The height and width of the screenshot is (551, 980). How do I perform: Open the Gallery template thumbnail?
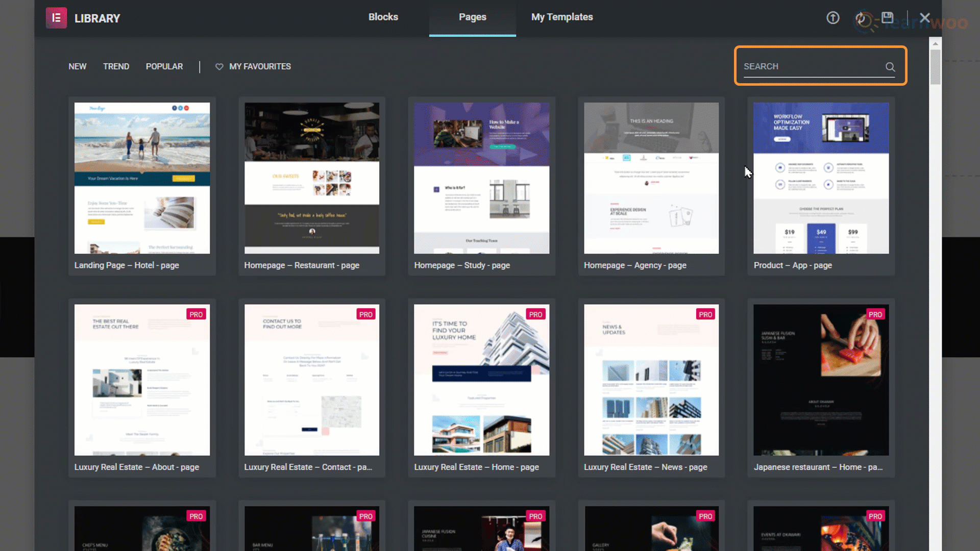pyautogui.click(x=651, y=529)
